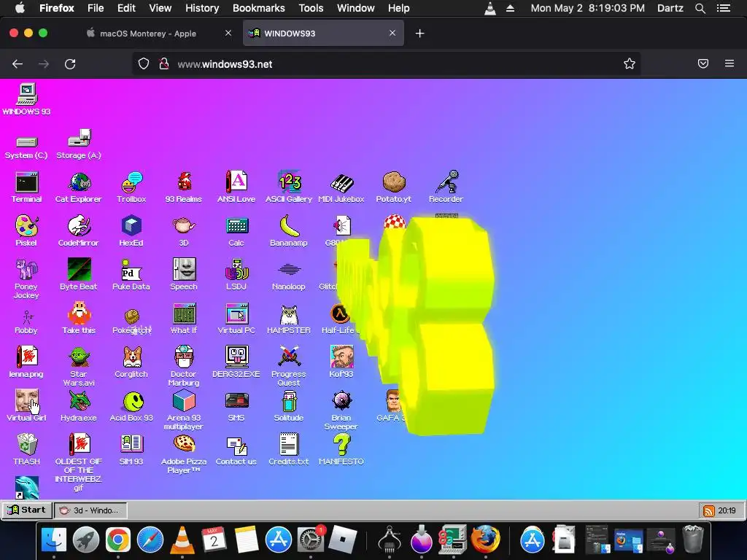Open ASCII Gallery icon
Screen dimensions: 747x560
tap(289, 187)
